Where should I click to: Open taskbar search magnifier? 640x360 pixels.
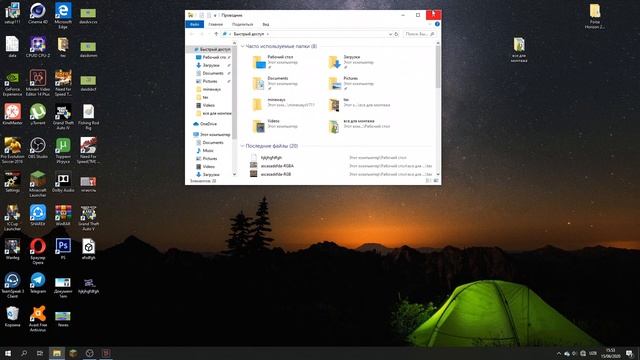click(24, 353)
